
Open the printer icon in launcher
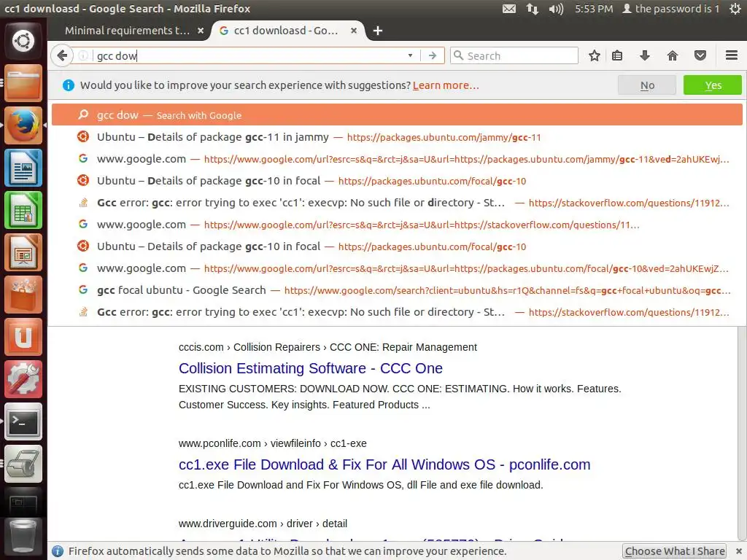(23, 464)
